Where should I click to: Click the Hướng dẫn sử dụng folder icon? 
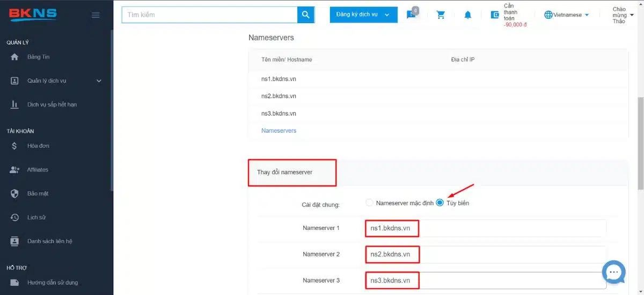pos(15,282)
